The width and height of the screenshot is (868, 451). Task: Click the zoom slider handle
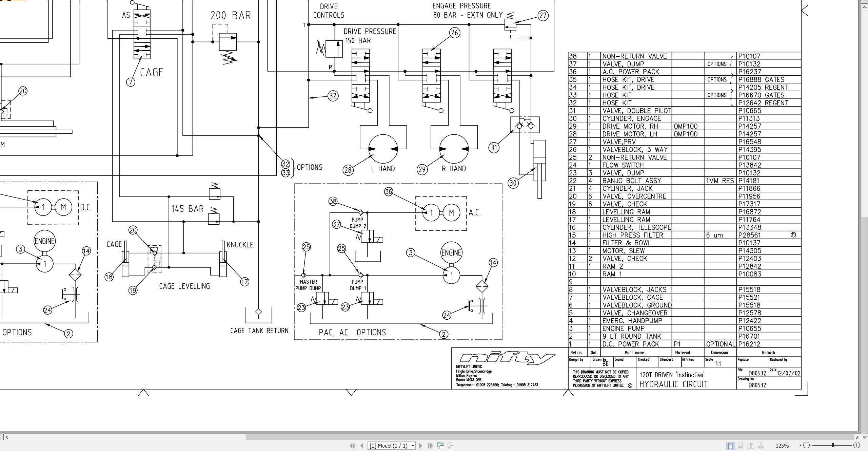click(x=833, y=445)
